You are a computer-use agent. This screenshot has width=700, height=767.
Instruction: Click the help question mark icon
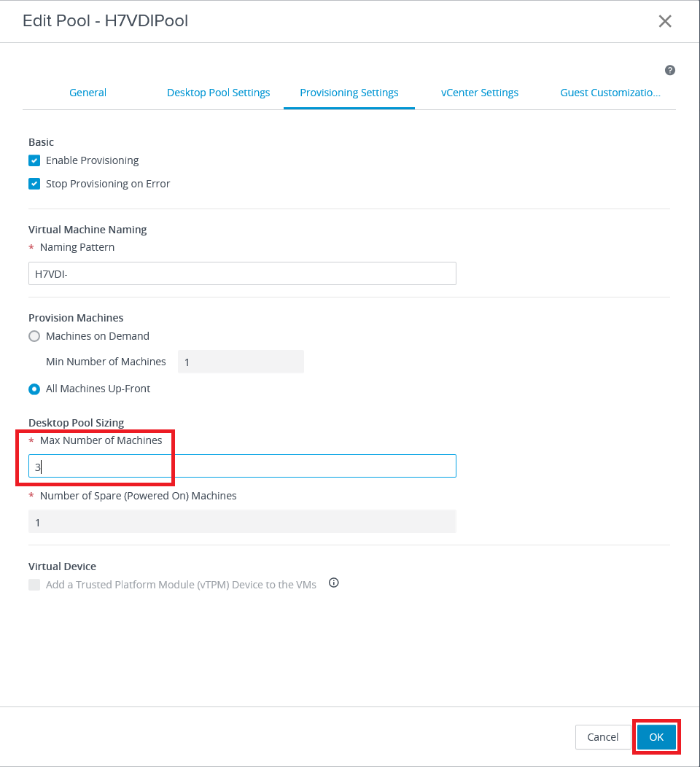click(670, 71)
